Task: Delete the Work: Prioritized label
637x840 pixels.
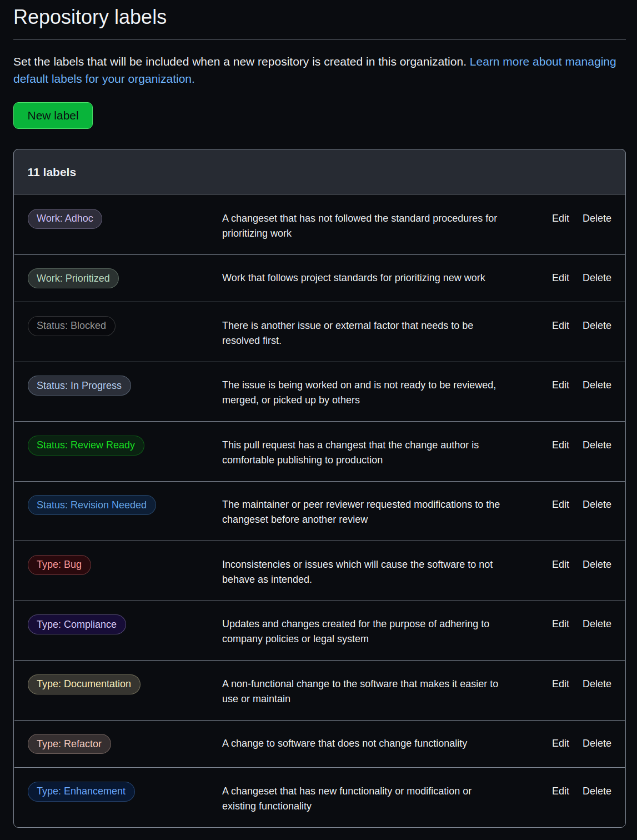Action: click(x=596, y=278)
